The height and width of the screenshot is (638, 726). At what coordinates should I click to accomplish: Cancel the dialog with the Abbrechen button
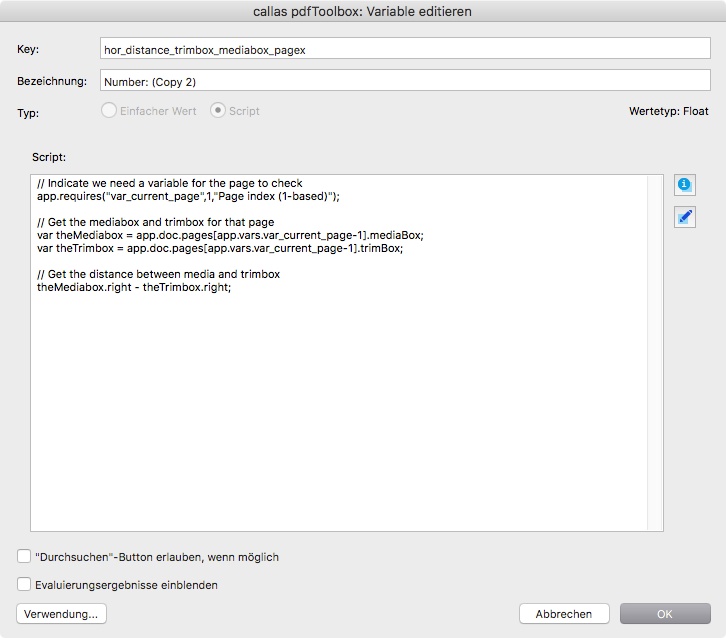tap(564, 614)
